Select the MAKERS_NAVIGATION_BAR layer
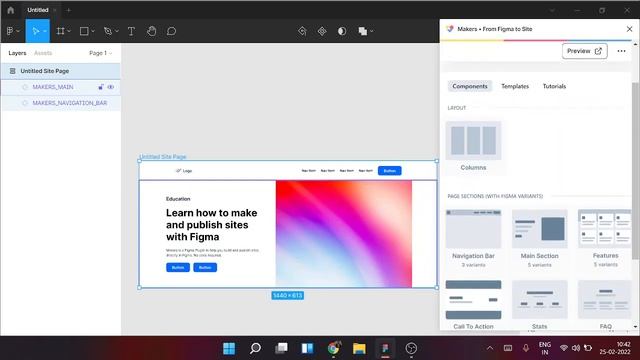The width and height of the screenshot is (640, 360). point(60,103)
